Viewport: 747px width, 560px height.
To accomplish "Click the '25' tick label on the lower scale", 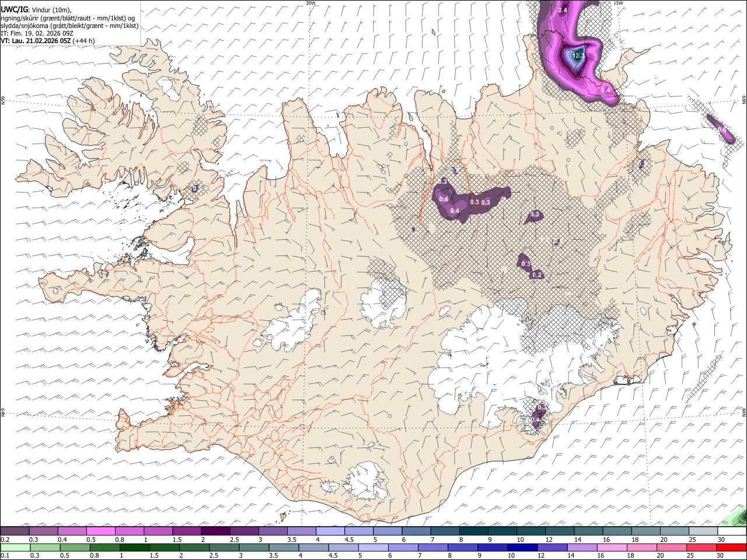I will coord(691,556).
